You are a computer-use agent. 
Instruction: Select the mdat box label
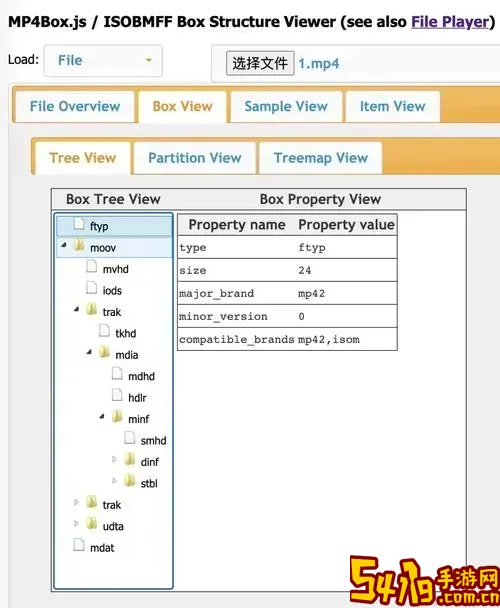[x=102, y=548]
